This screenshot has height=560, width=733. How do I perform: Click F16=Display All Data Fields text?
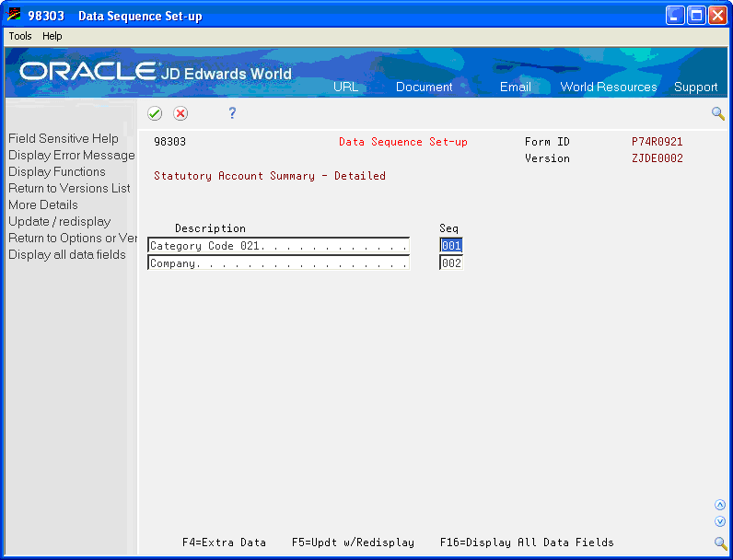tap(527, 542)
